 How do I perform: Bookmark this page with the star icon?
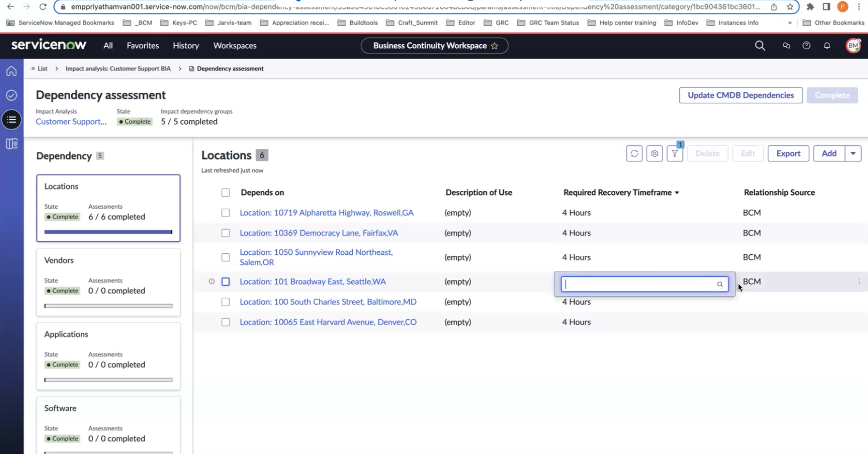pos(790,7)
